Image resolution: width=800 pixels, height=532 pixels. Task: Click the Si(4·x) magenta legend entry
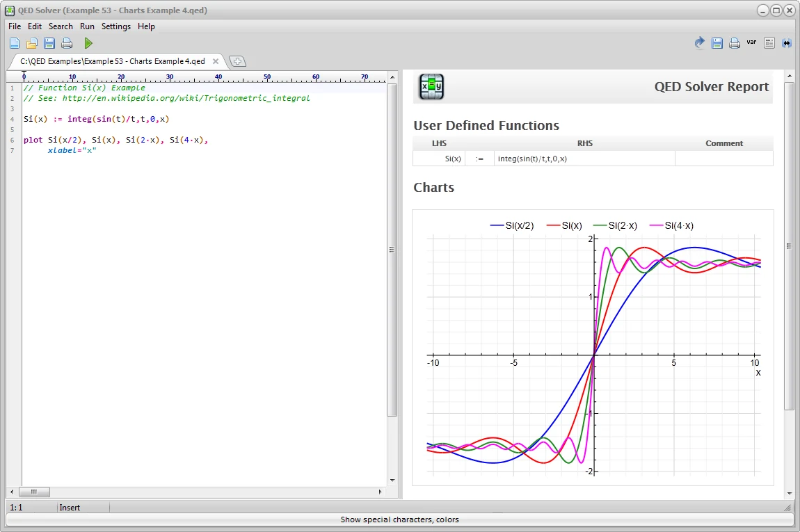[671, 225]
